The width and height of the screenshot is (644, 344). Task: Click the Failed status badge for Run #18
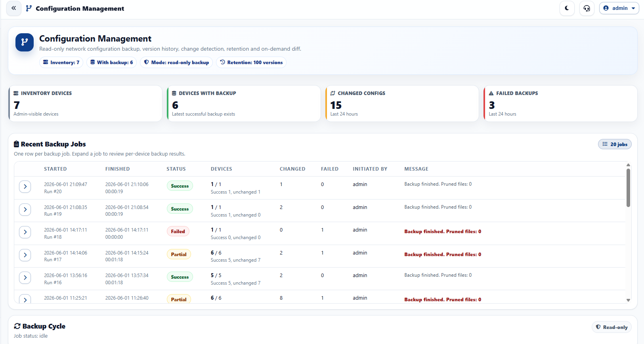coord(178,232)
